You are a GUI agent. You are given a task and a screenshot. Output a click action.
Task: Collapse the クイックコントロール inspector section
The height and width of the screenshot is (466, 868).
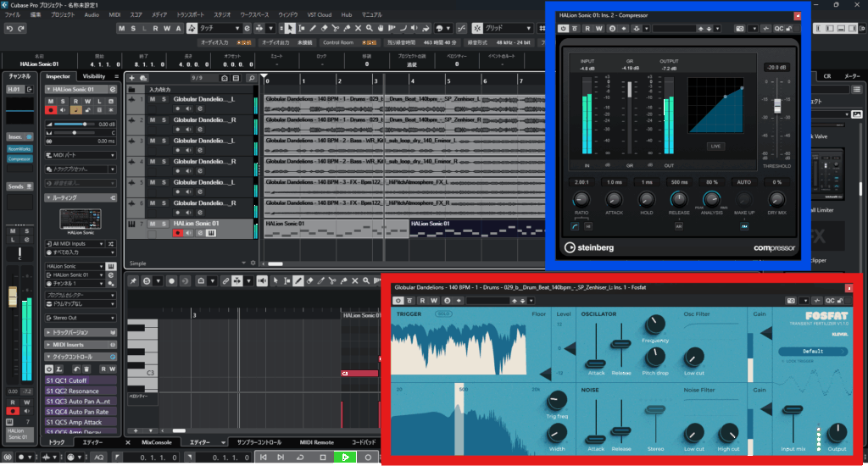[x=81, y=357]
